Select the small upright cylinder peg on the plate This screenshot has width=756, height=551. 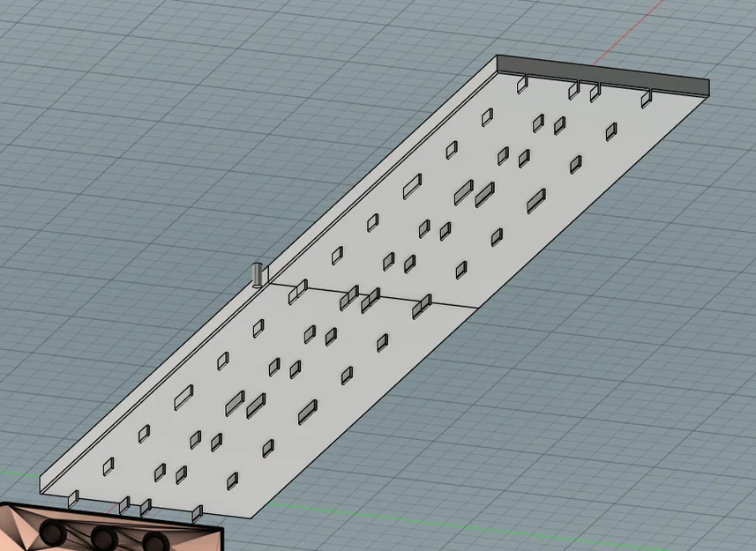click(258, 275)
